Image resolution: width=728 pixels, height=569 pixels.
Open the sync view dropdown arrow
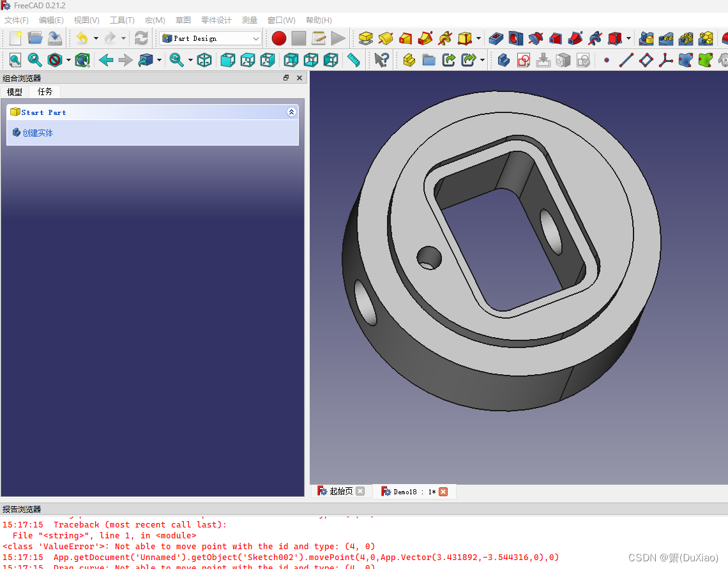(190, 60)
